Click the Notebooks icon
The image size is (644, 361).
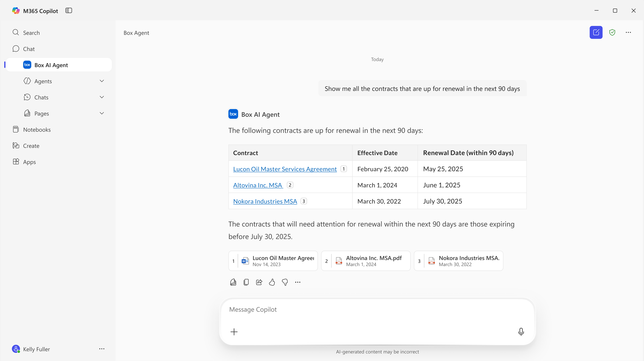tap(16, 129)
